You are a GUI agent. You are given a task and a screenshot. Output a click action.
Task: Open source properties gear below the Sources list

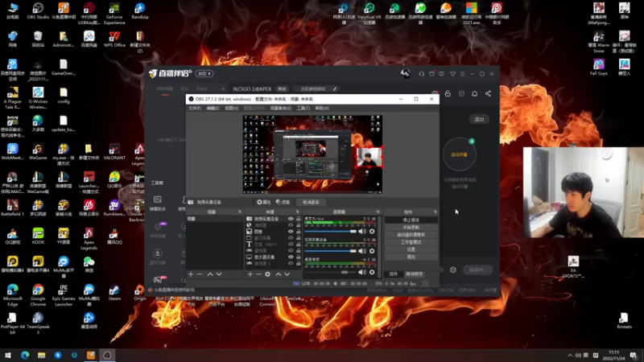coord(267,274)
